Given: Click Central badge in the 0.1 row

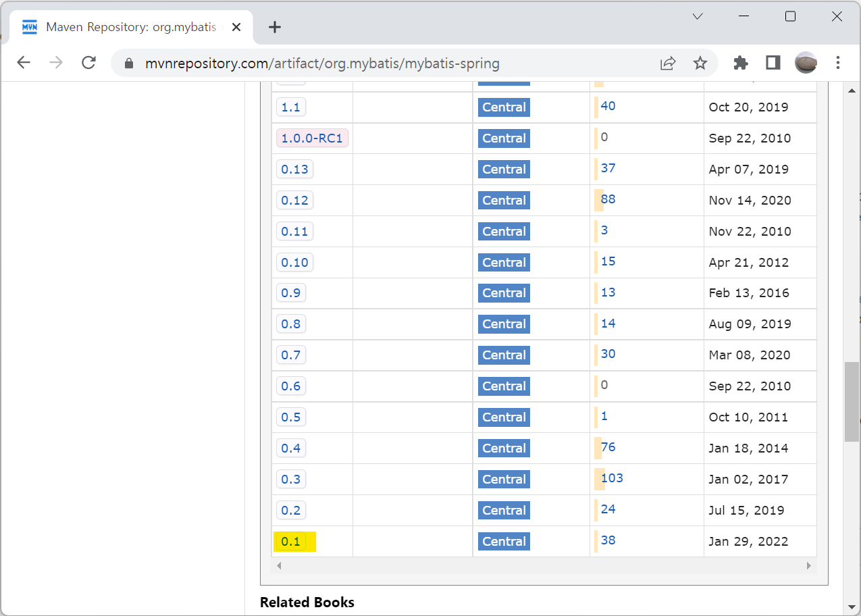Looking at the screenshot, I should pos(504,542).
